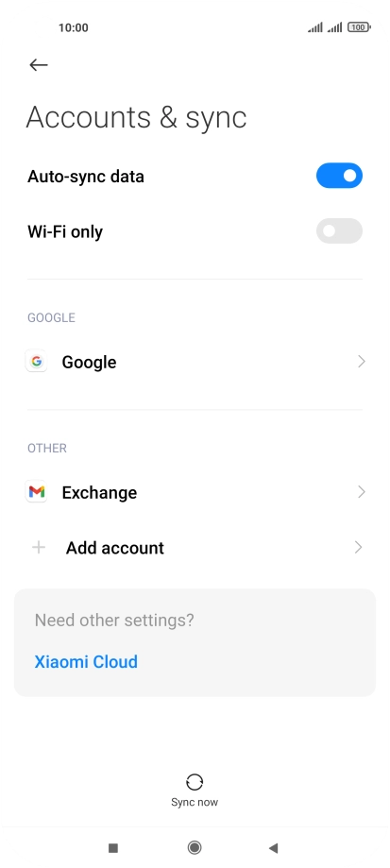
Task: Open the Xiaomi Cloud link
Action: coord(86,661)
